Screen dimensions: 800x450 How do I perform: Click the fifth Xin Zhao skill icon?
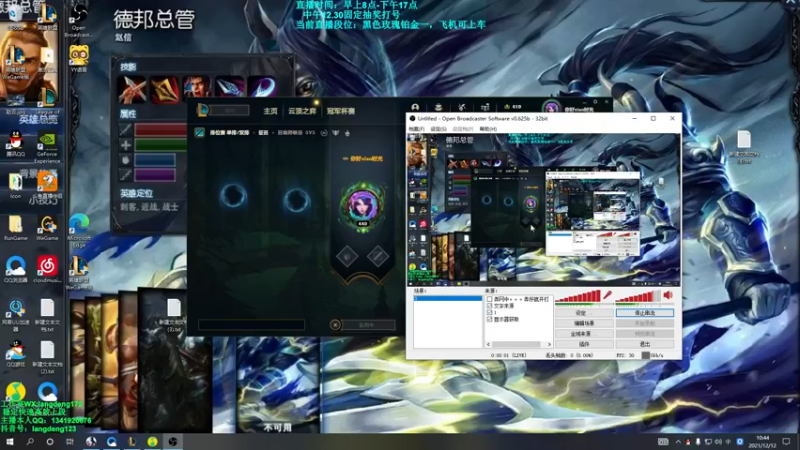pos(262,88)
